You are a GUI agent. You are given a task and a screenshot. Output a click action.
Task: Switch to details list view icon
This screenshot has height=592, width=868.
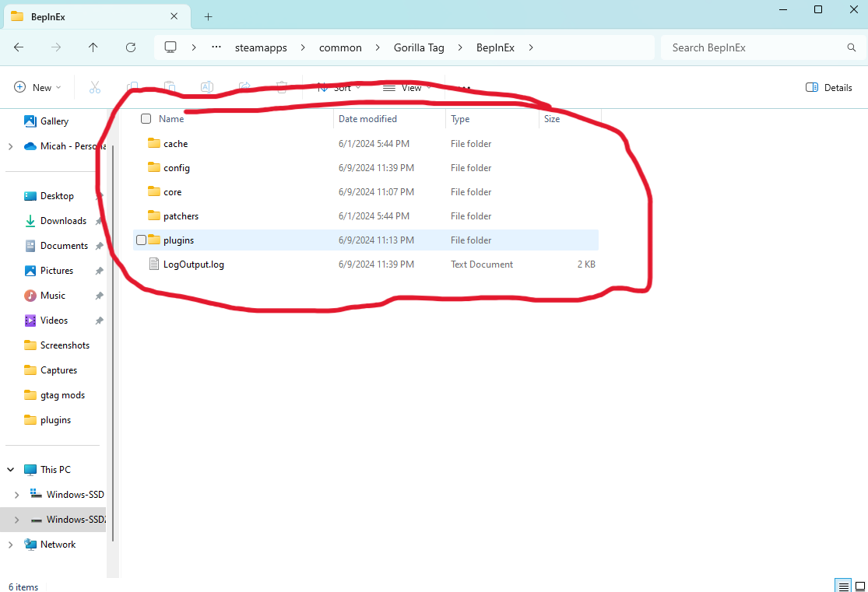842,585
